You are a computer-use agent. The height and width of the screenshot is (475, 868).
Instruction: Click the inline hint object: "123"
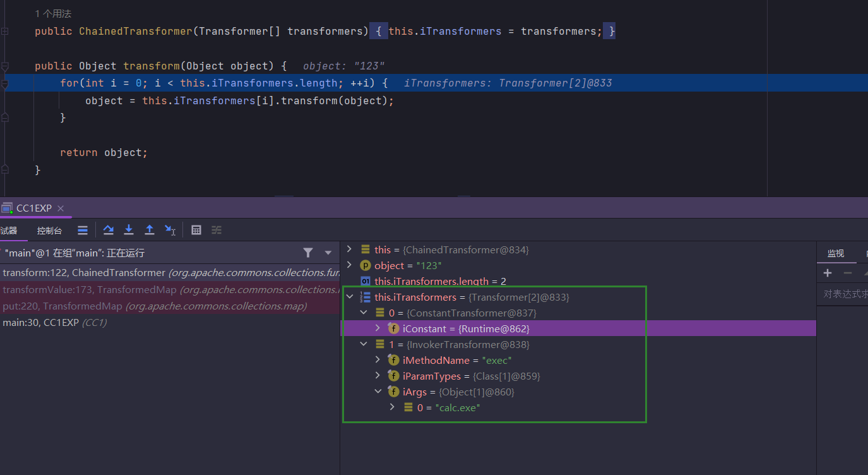pyautogui.click(x=343, y=66)
